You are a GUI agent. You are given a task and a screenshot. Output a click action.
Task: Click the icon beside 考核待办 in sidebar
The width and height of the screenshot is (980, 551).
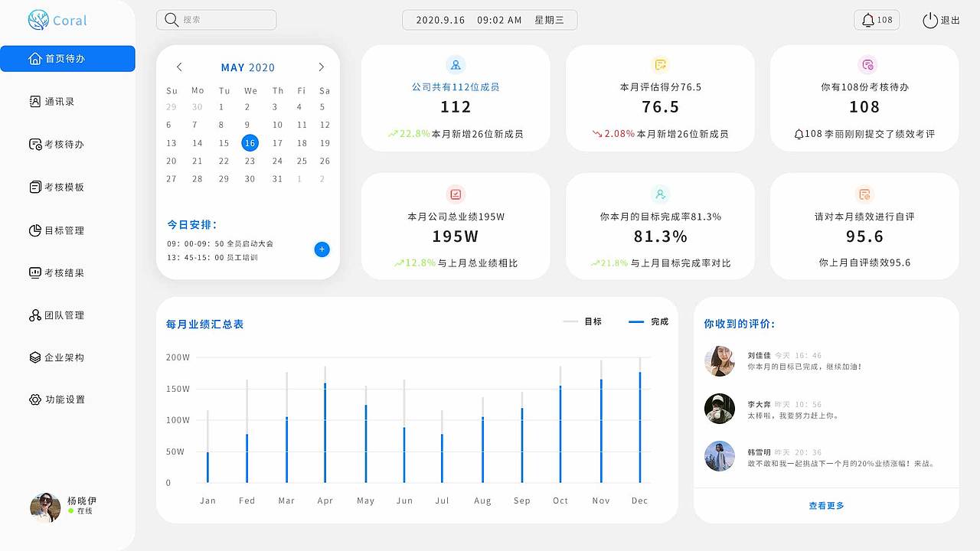pos(35,144)
